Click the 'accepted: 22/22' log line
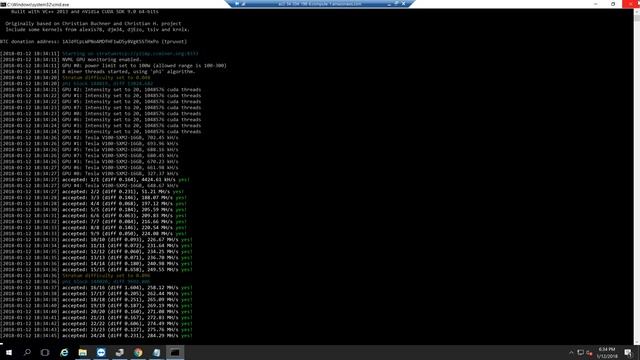Viewport: 640px width, 360px height. (x=96, y=323)
